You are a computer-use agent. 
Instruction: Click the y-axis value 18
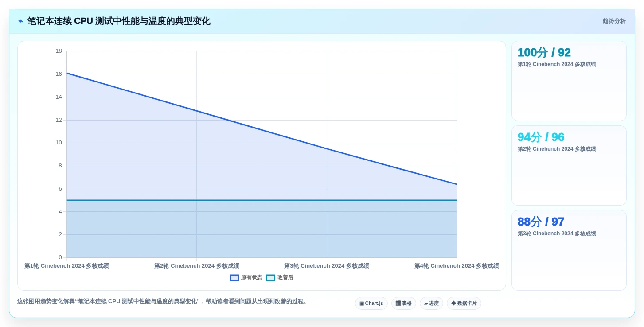click(59, 51)
